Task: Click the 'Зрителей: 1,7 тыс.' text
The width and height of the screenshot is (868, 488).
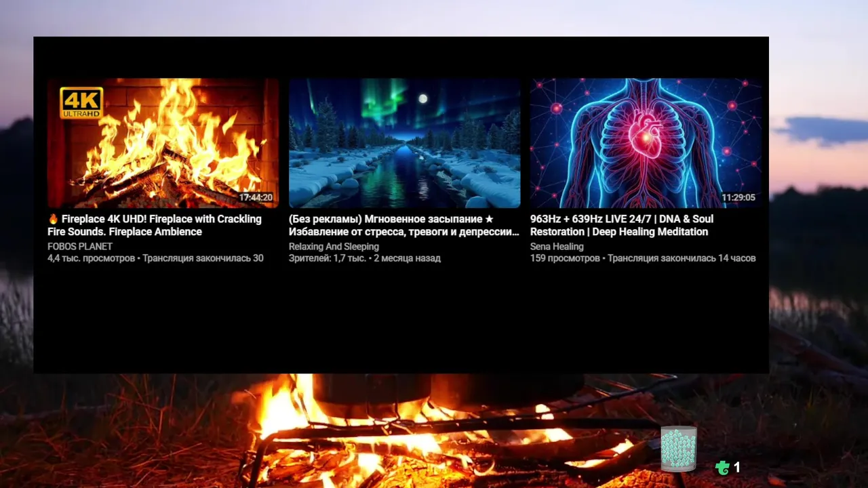Action: click(328, 258)
